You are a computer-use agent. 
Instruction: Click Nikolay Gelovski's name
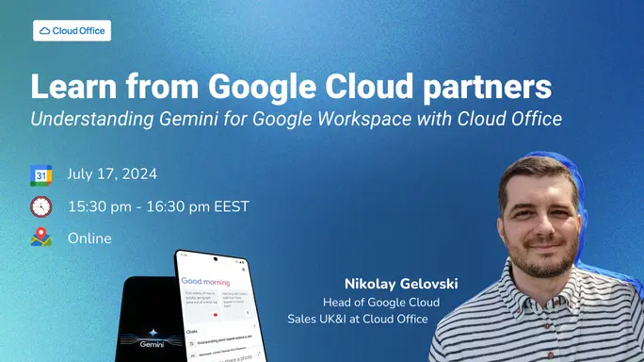[401, 284]
